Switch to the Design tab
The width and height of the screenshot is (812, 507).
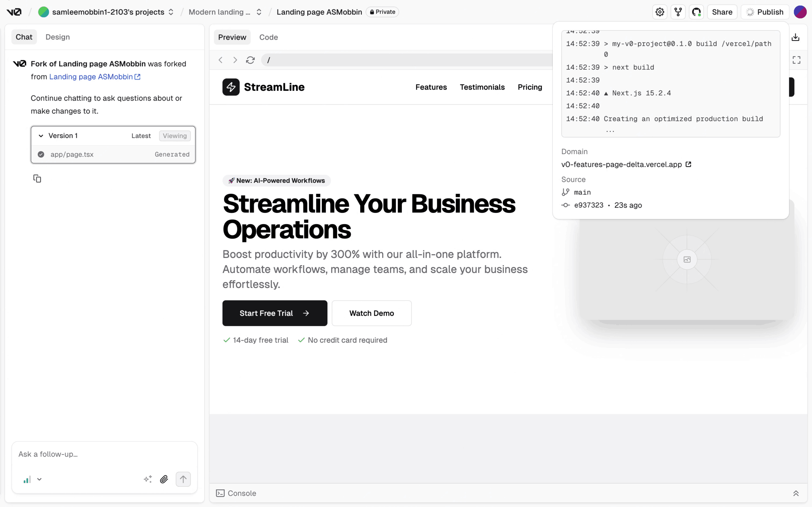58,37
